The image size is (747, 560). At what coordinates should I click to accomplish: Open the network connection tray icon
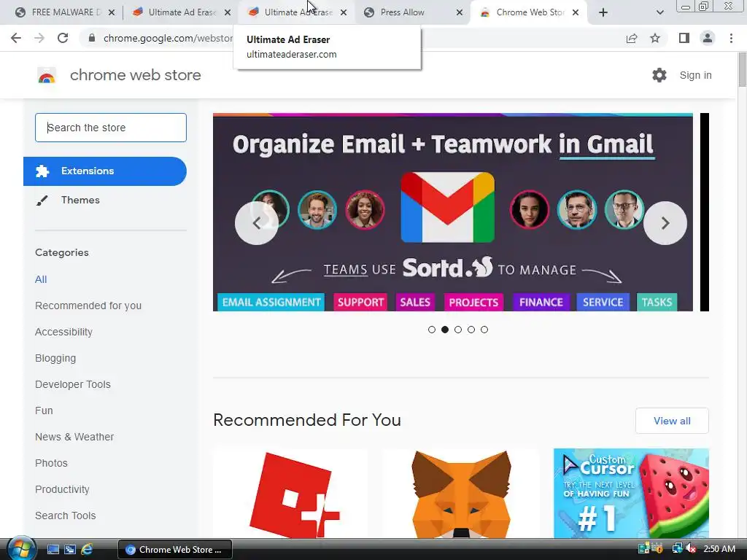click(x=677, y=548)
